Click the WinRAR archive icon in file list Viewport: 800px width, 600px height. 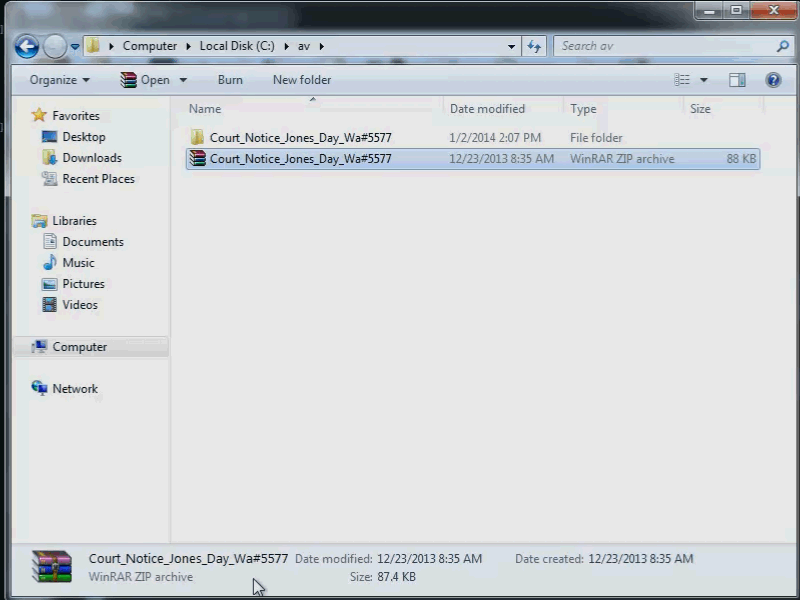[x=197, y=158]
